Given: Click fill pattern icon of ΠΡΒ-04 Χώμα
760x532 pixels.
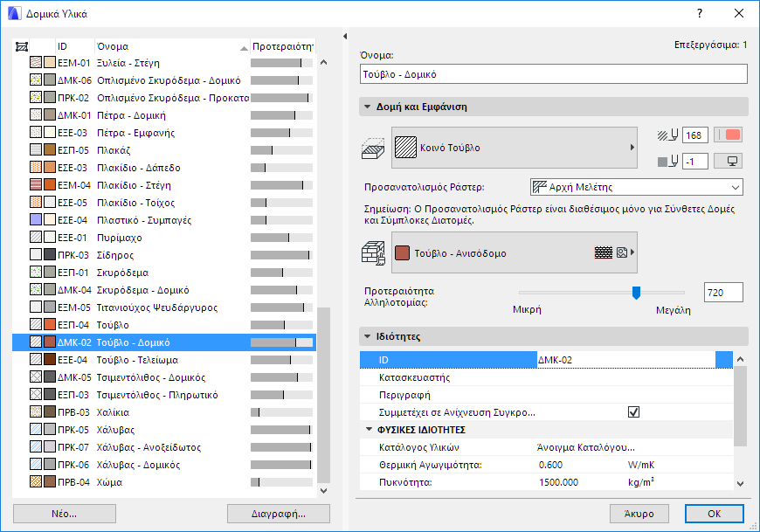Looking at the screenshot, I should (36, 482).
